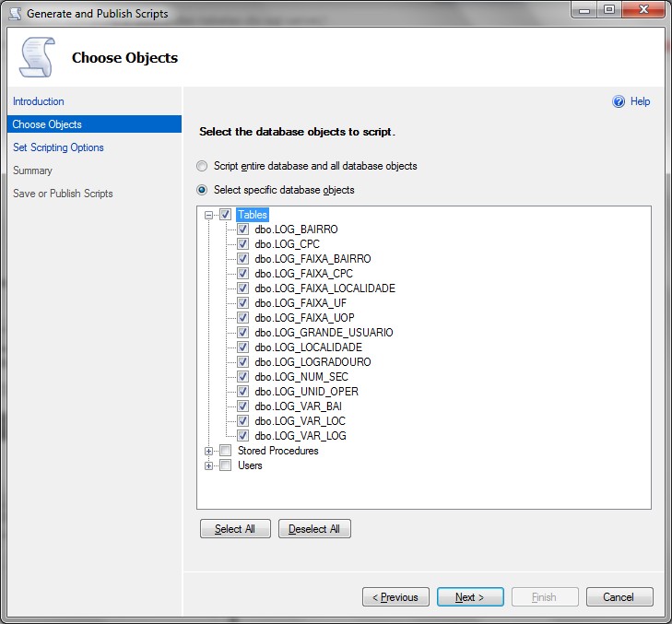Uncheck dbo.LOG_FAIXA_UOP checkbox
Screen dimensions: 672x624
[242, 318]
